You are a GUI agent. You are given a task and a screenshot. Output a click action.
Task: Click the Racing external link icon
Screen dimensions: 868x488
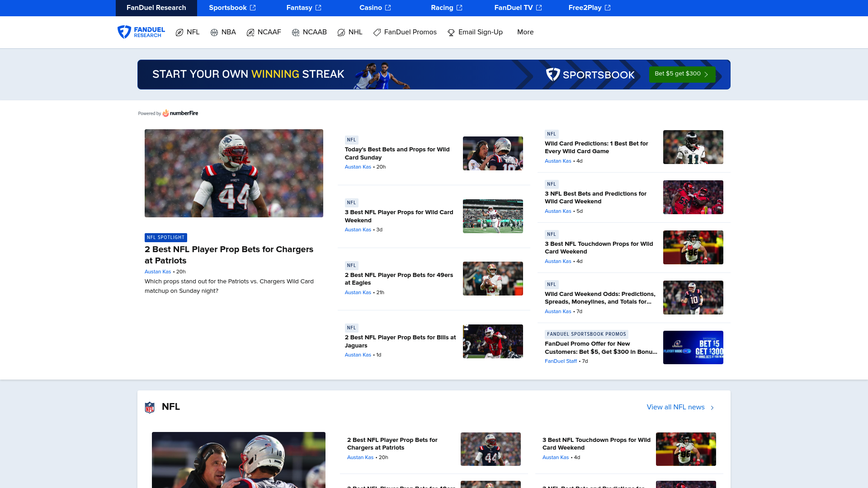point(459,8)
